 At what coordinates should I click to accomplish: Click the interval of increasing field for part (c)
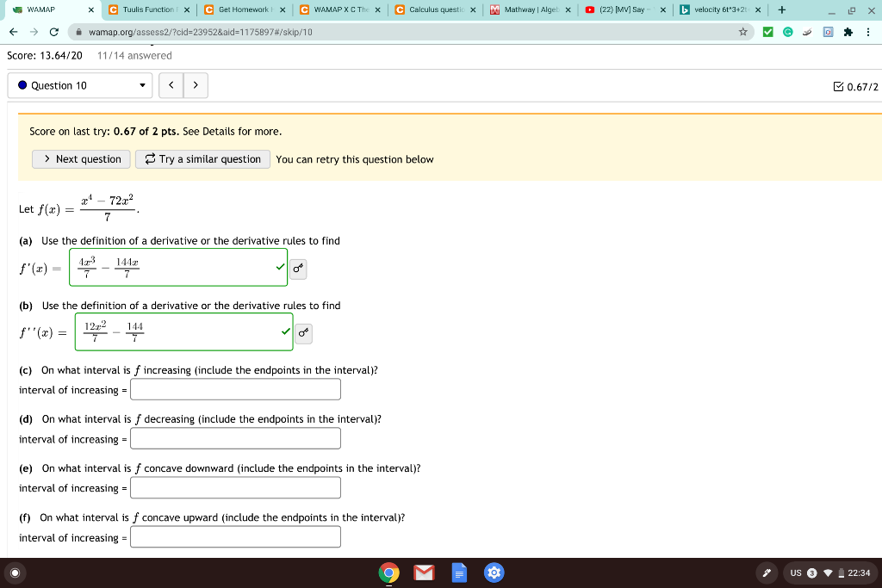coord(234,388)
